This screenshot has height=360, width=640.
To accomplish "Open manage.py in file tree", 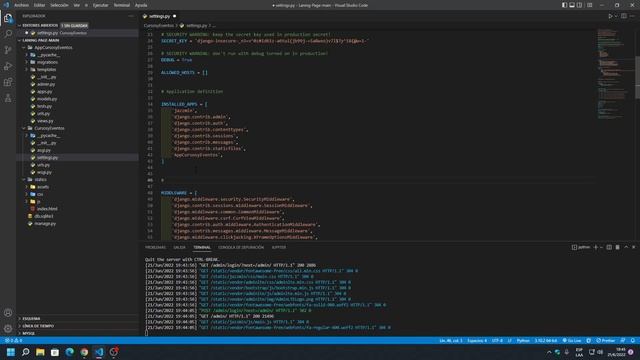I will click(x=45, y=224).
